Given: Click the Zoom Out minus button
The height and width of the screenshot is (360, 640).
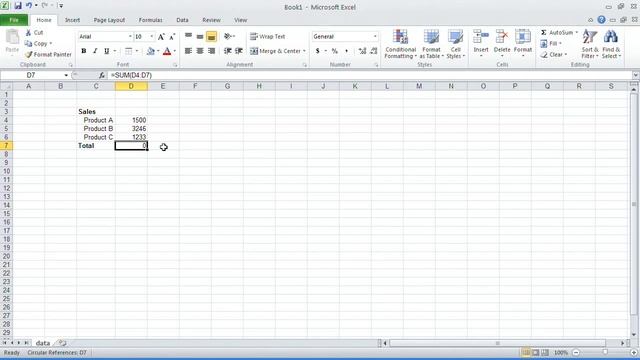Looking at the screenshot, I should point(576,352).
